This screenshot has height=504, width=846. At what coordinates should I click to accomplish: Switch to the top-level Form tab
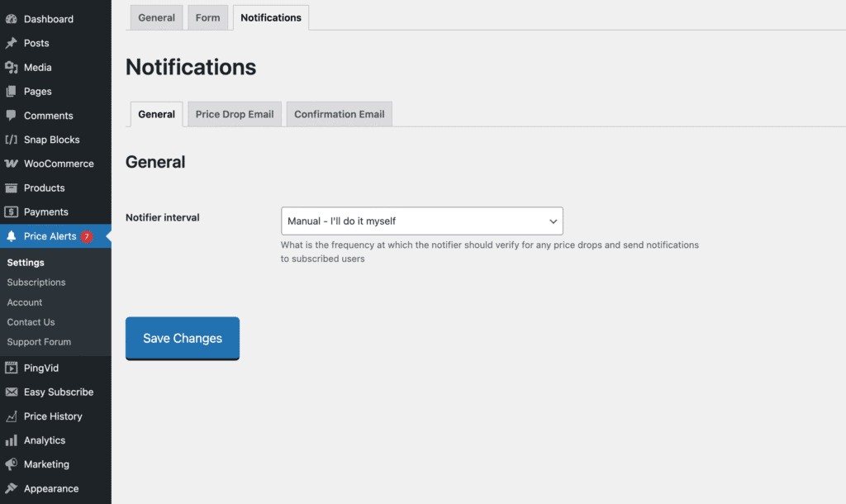(x=207, y=17)
